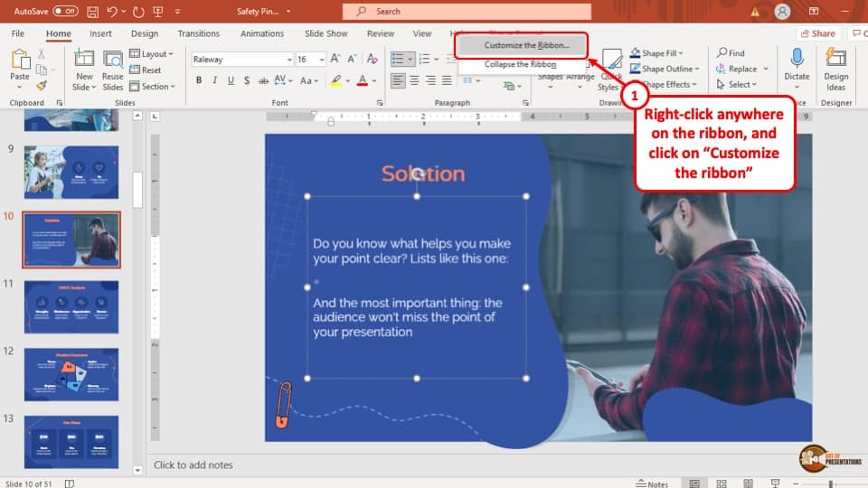
Task: Go to the Slide Show tab
Action: pos(326,33)
